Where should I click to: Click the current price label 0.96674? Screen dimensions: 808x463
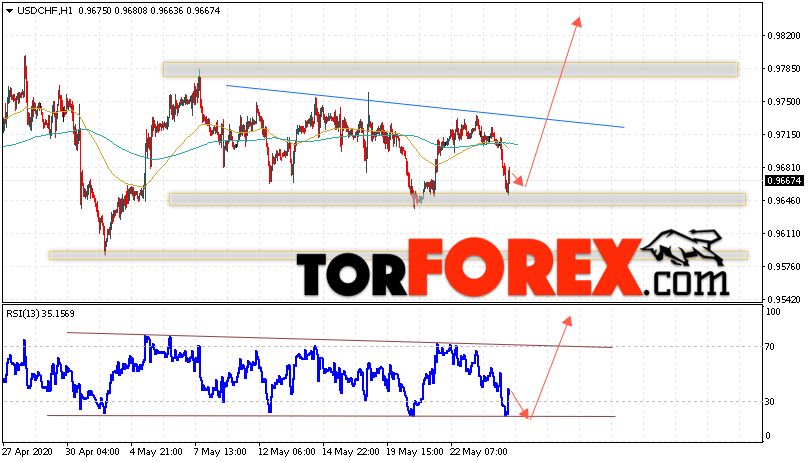784,180
